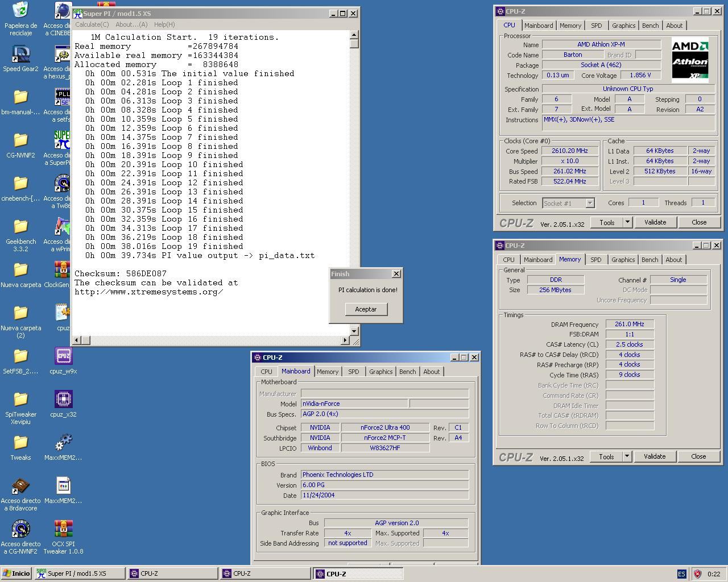Open the Socket #1 selection dropdown
Image resolution: width=728 pixels, height=582 pixels.
(590, 203)
